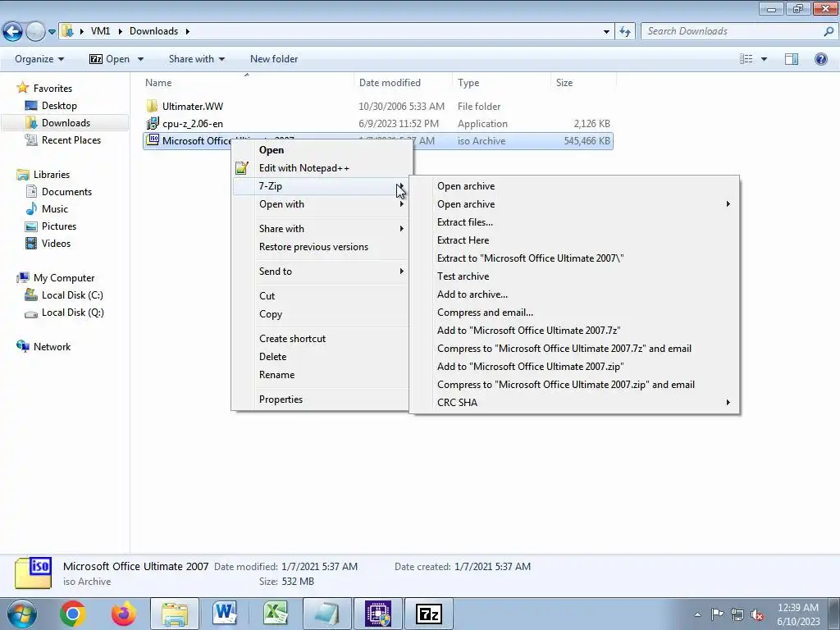Expand the address bar history dropdown
The height and width of the screenshot is (630, 840).
[x=606, y=31]
